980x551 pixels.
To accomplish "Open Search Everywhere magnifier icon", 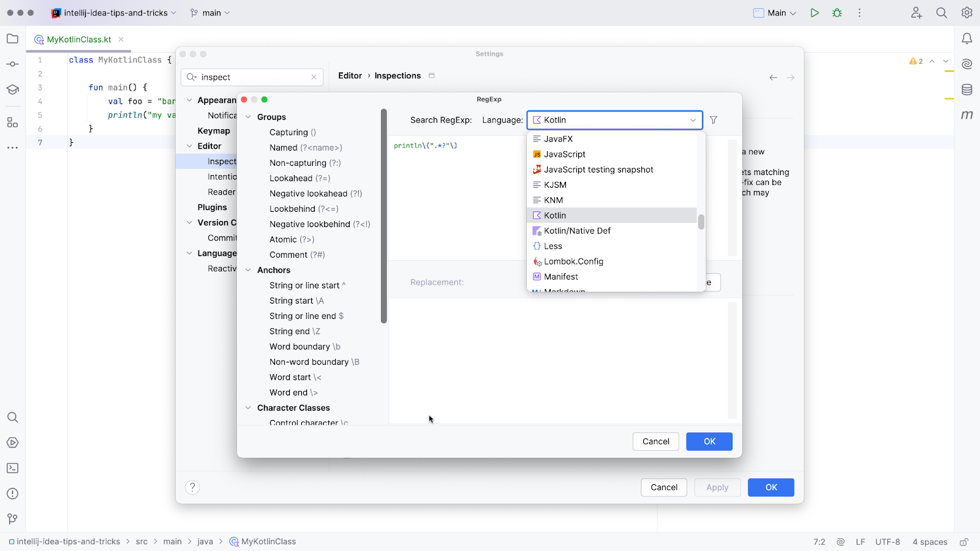I will 941,13.
